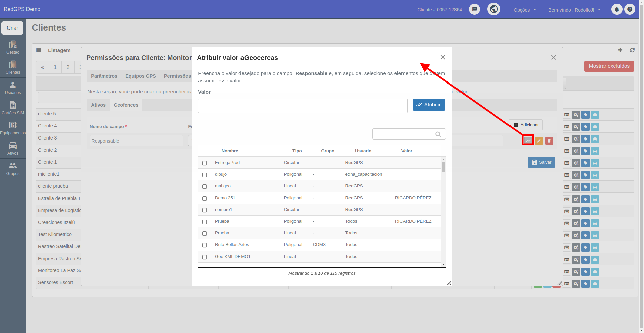
Task: Click the Adicionar button
Action: (x=526, y=125)
